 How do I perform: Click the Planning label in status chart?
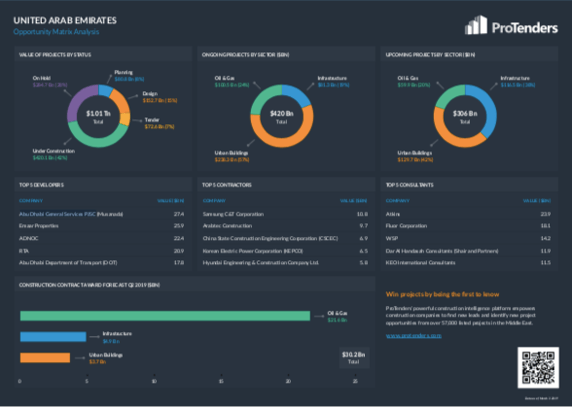click(123, 72)
